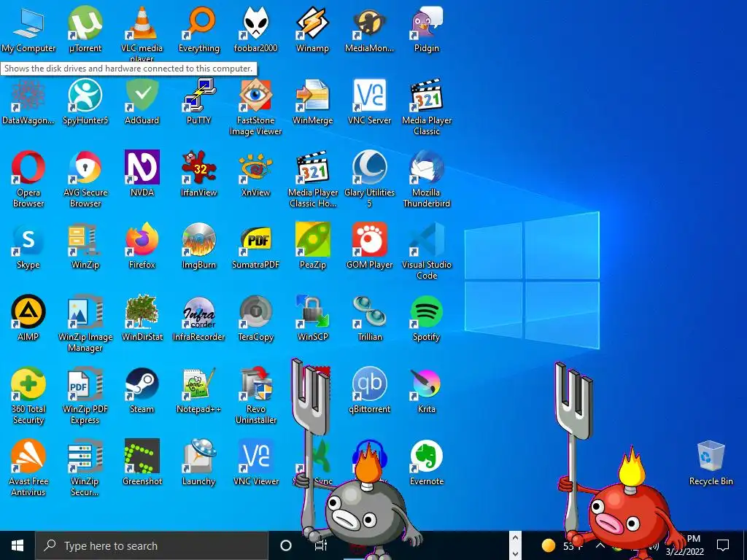The image size is (747, 560).
Task: Click the Revo Uninstaller icon
Action: pos(256,384)
